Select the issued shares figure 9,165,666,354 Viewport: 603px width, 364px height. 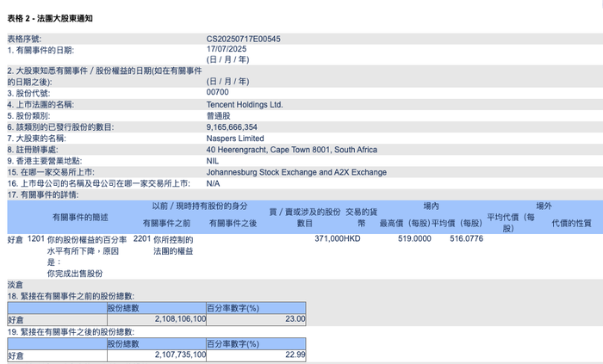(232, 127)
